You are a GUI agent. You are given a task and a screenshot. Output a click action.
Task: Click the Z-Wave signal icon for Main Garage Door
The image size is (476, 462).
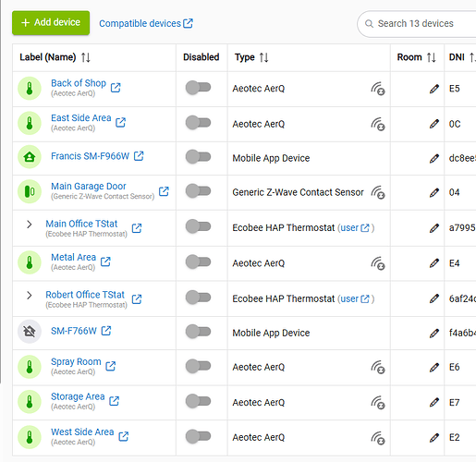coord(378,192)
